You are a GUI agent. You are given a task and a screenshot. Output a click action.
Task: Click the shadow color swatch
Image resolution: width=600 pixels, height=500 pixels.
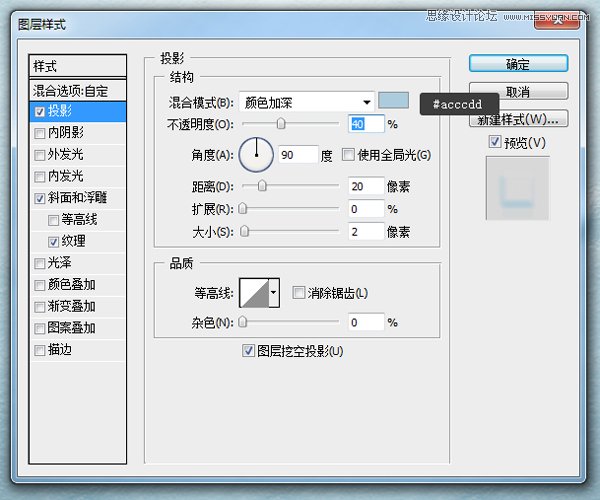click(393, 100)
